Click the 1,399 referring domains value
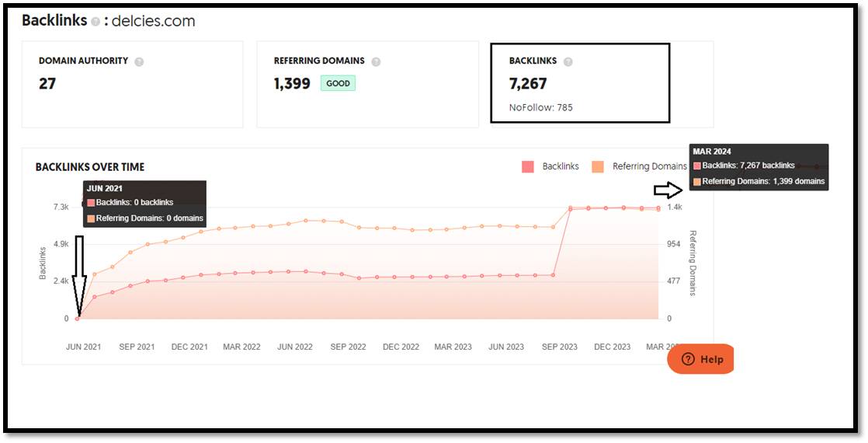The image size is (868, 443). click(x=292, y=84)
